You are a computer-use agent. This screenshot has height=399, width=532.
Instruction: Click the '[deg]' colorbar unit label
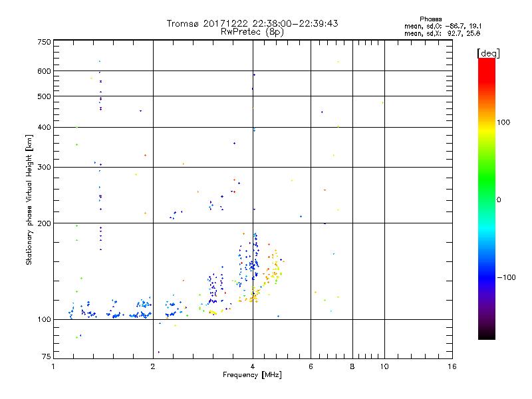(489, 53)
